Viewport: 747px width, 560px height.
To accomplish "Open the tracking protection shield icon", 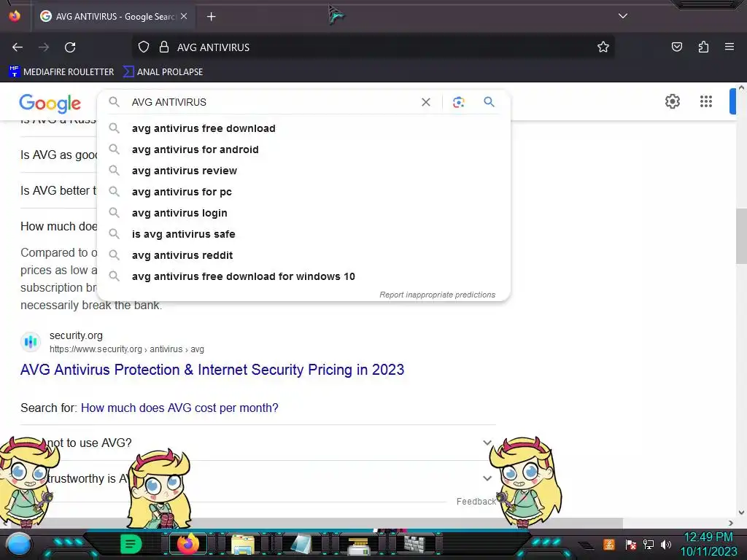I will (x=144, y=47).
